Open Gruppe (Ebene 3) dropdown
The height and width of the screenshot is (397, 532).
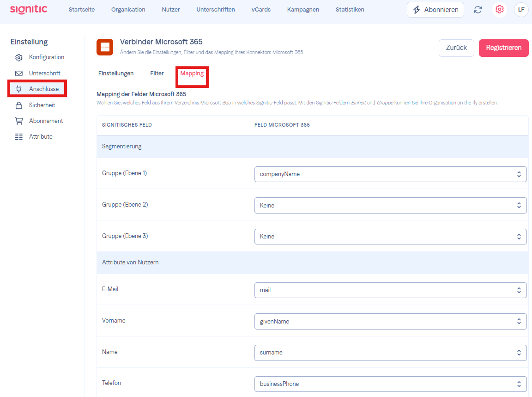tap(390, 236)
